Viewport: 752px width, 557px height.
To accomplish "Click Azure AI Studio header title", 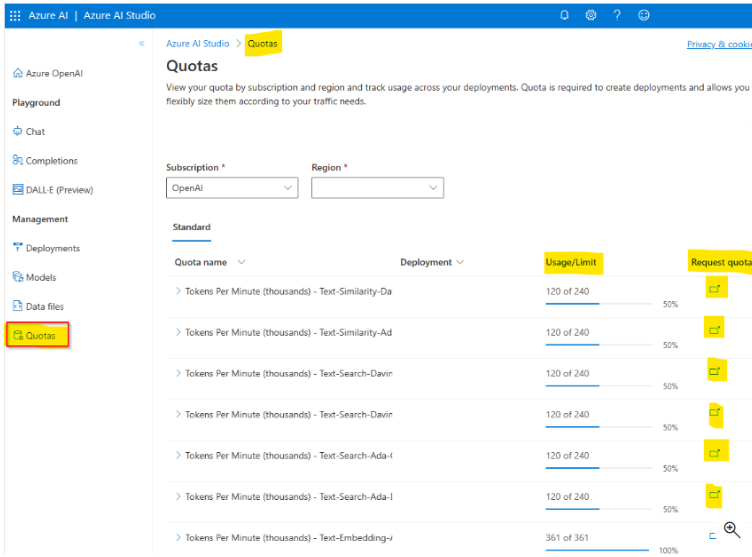I will click(119, 15).
